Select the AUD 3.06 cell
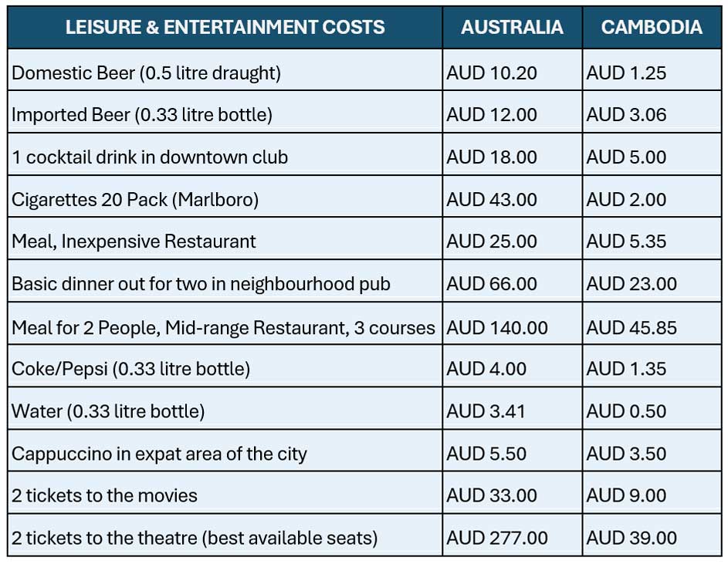This screenshot has width=728, height=564. (x=626, y=115)
